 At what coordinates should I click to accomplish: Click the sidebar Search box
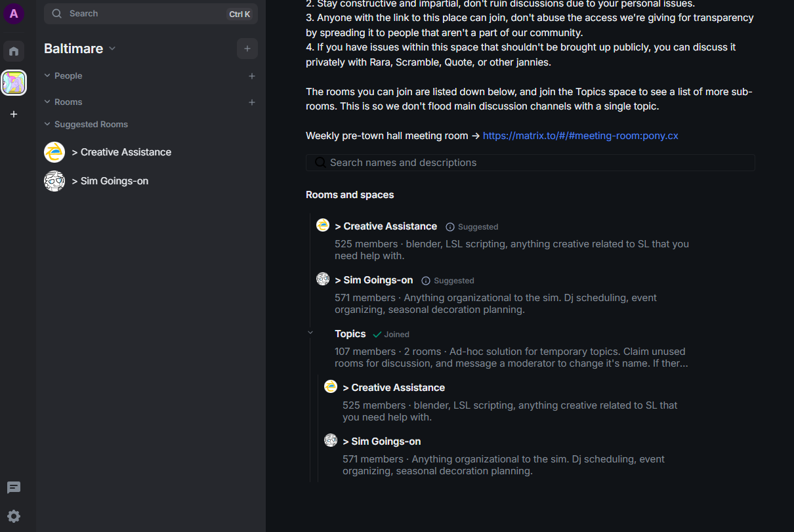(151, 14)
